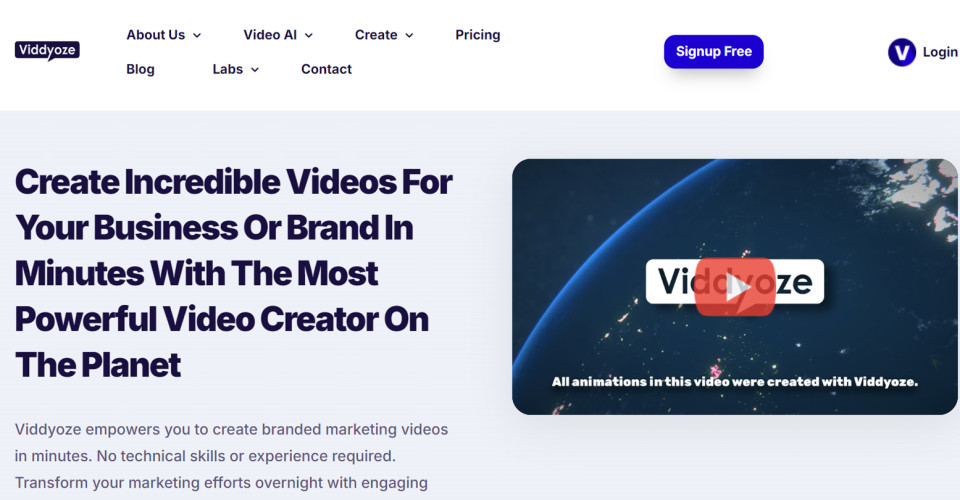Click the round V avatar icon

902,52
